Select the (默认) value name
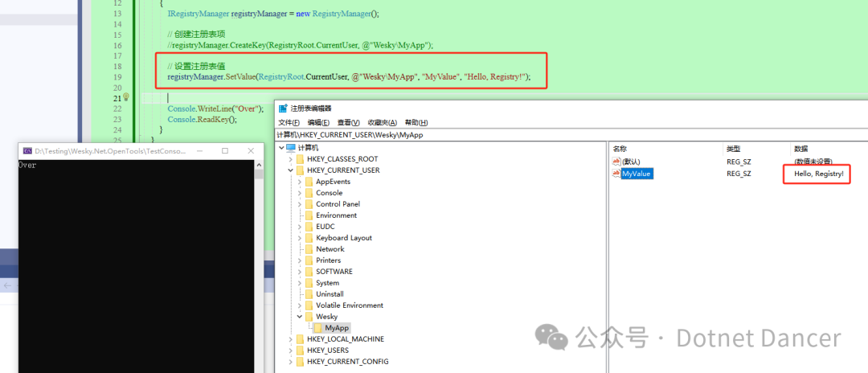This screenshot has width=868, height=373. (x=631, y=161)
